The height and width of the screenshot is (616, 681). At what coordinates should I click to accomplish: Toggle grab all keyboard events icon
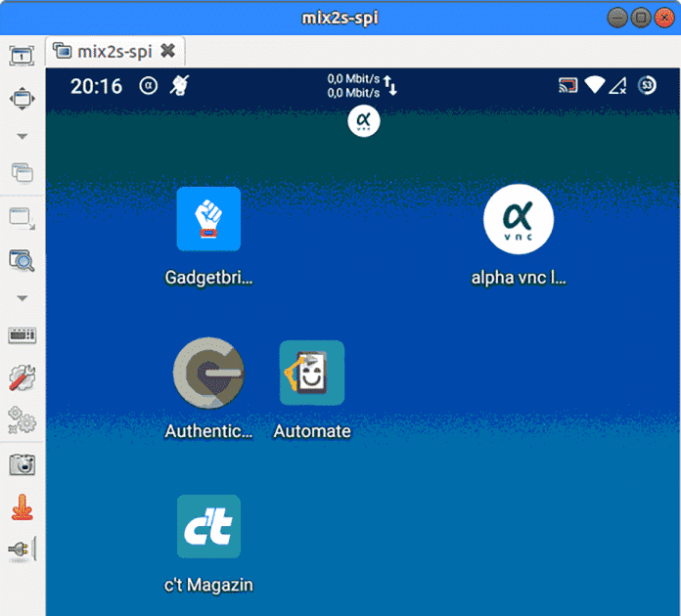point(23,335)
